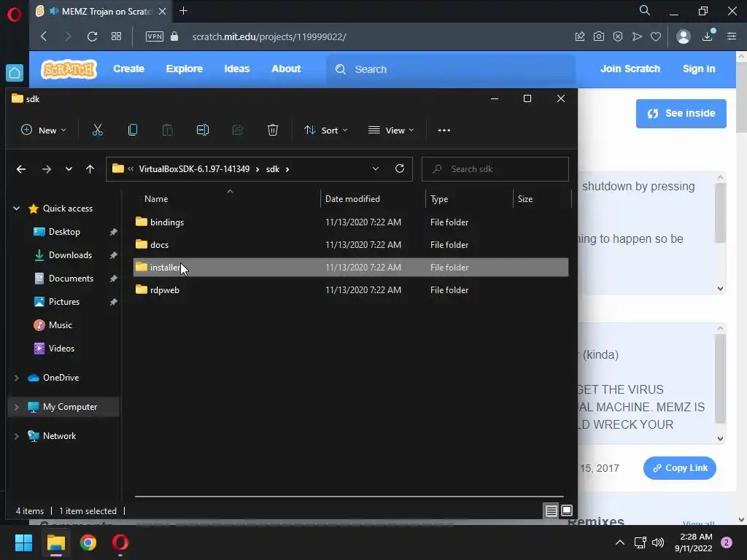Select the rdpweb folder
Image resolution: width=747 pixels, height=560 pixels.
pos(351,290)
